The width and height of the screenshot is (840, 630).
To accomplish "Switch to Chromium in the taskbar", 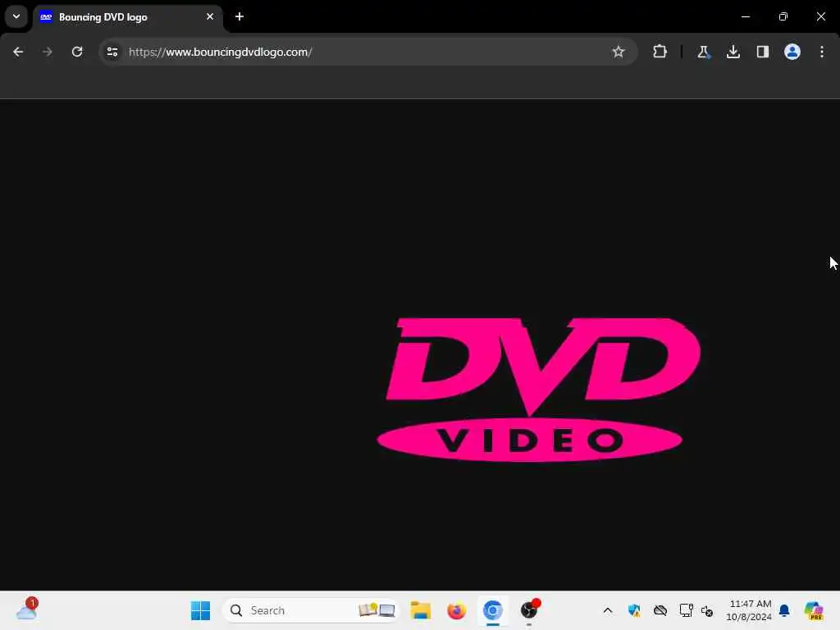I will 493,610.
